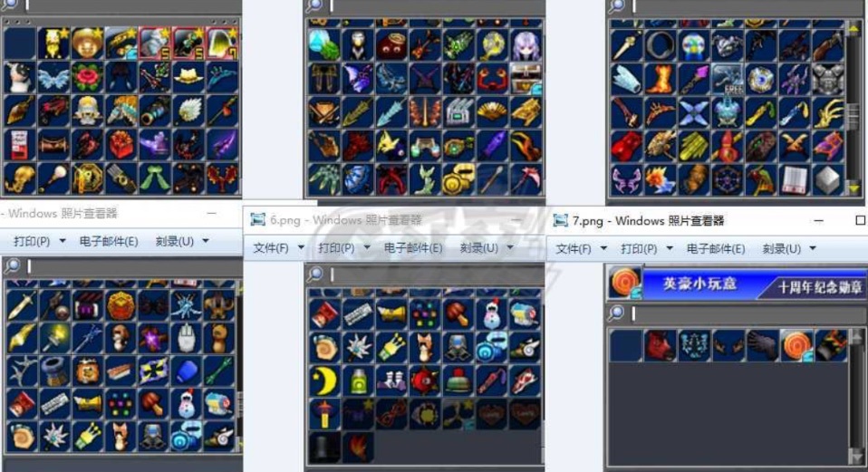Select the black glove item
Viewport: 868px width, 472px height.
(762, 345)
